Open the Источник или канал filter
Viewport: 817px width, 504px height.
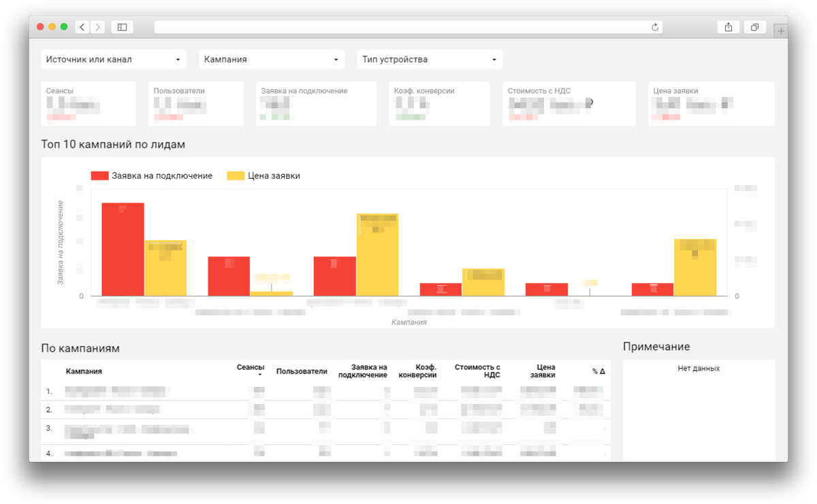pos(112,59)
